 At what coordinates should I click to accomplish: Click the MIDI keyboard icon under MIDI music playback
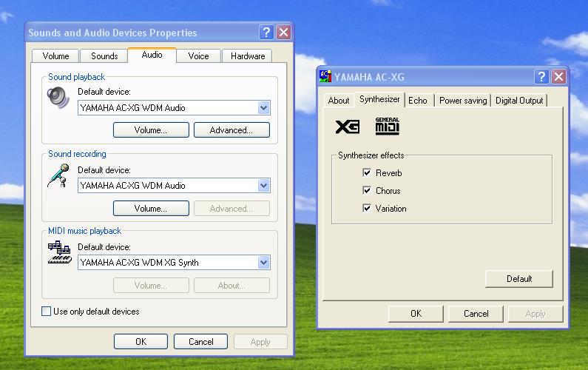coord(59,252)
